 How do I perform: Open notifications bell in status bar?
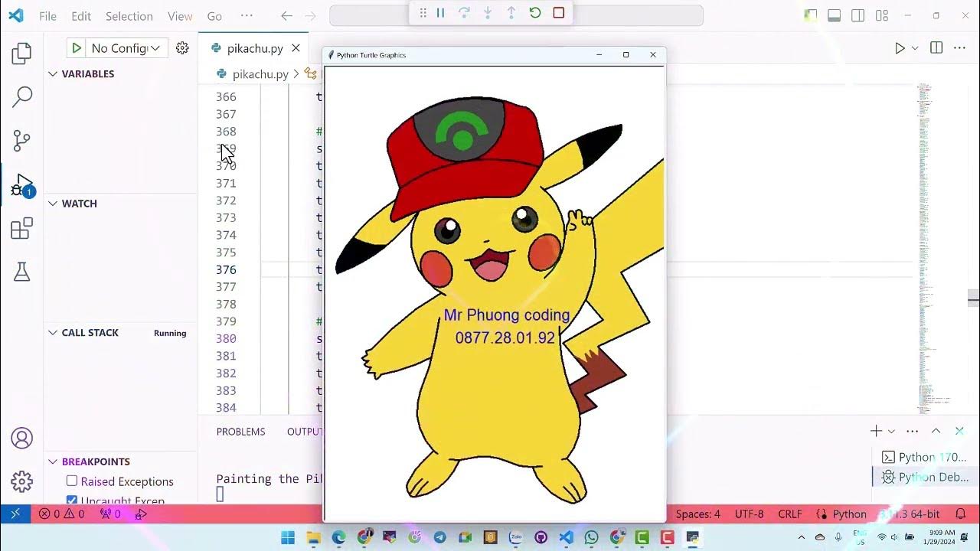click(960, 514)
